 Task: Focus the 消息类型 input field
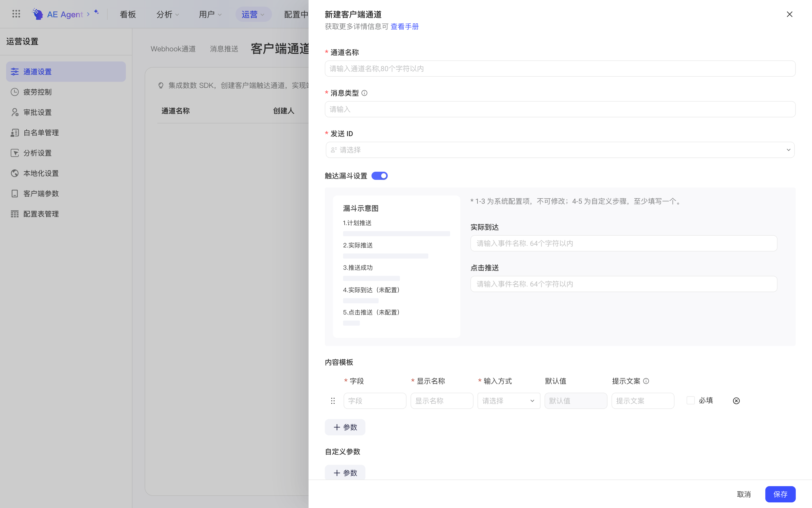pos(560,109)
